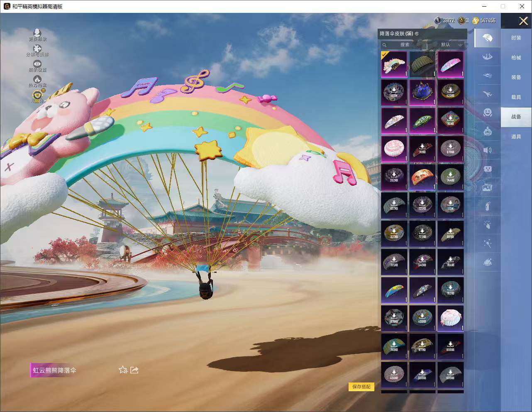Open help icon next to 降落伞皮肤 title

click(417, 34)
